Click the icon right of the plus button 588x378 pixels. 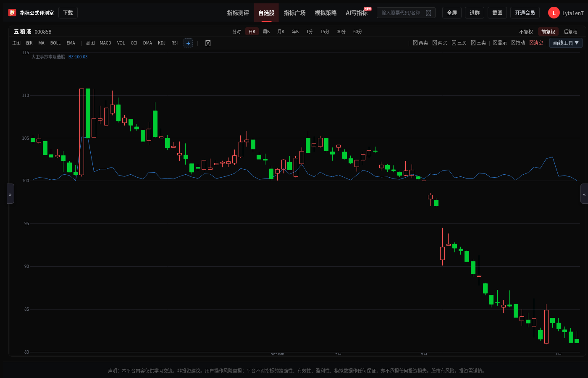click(x=208, y=43)
